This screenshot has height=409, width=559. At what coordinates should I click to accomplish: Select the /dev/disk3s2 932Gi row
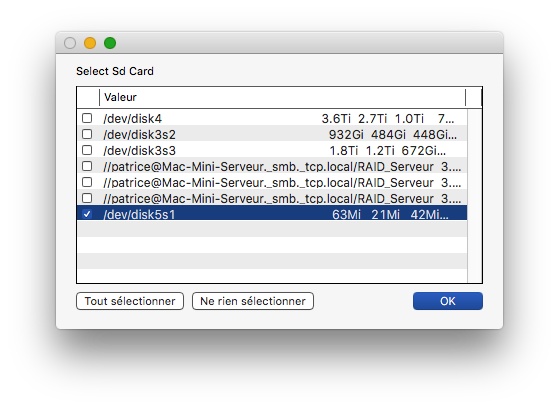coord(272,134)
